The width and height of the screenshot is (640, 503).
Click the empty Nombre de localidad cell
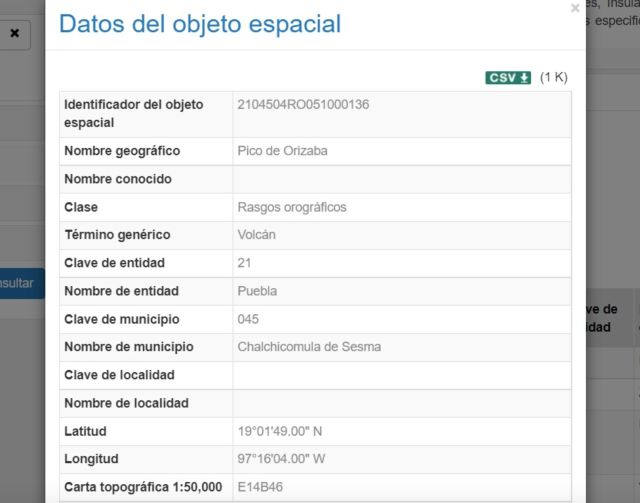[402, 403]
